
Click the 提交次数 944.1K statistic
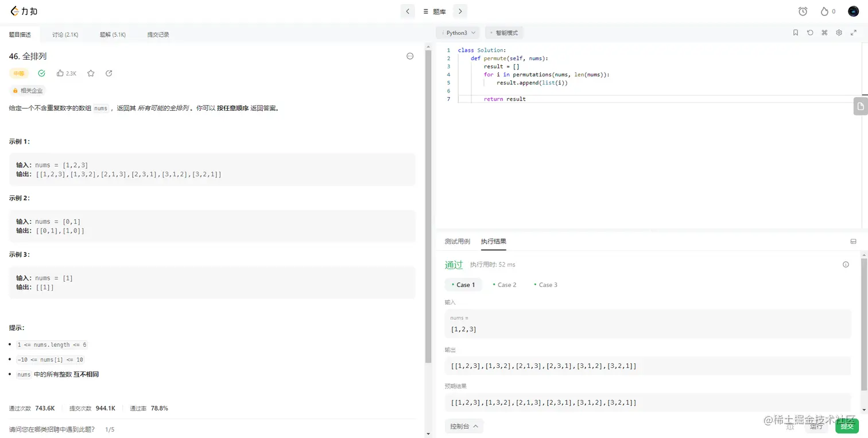click(92, 408)
